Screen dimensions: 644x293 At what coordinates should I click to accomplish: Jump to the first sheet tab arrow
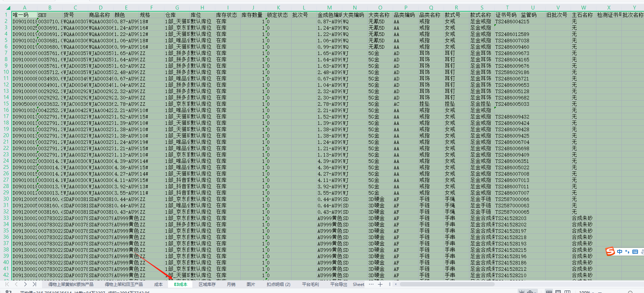(x=7, y=284)
